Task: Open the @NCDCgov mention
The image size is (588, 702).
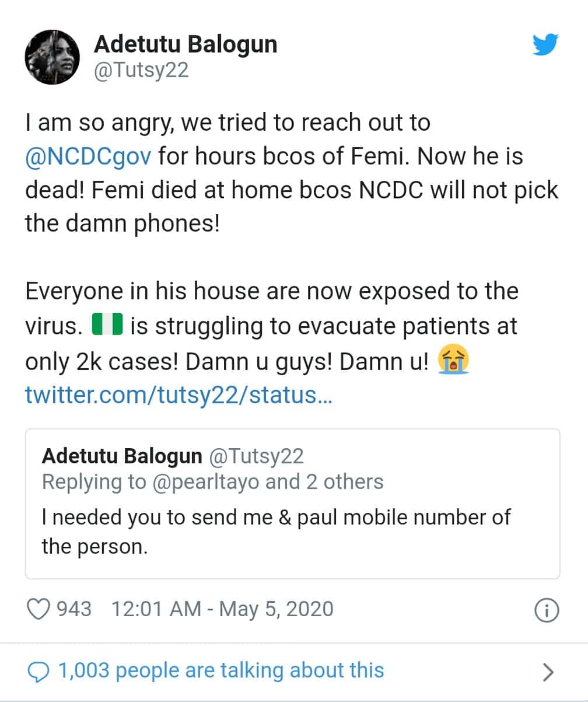Action: tap(87, 158)
